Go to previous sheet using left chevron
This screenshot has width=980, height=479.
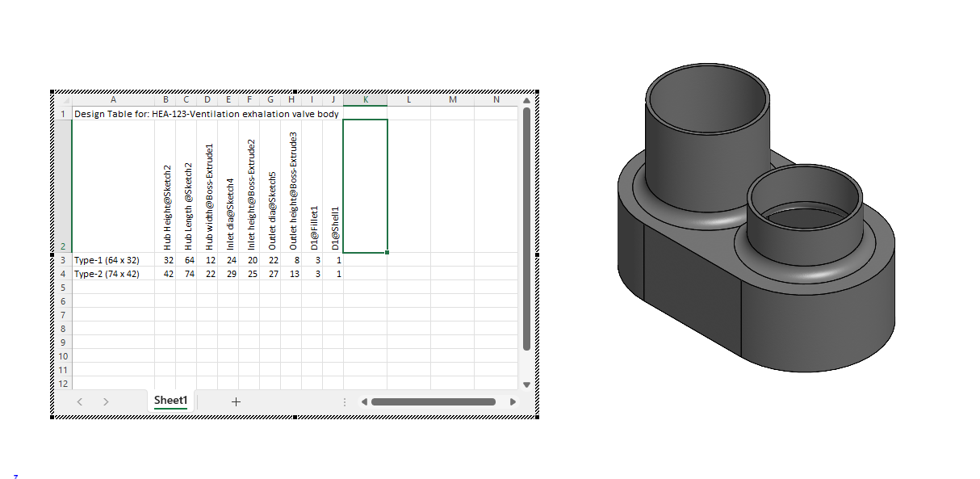coord(80,401)
